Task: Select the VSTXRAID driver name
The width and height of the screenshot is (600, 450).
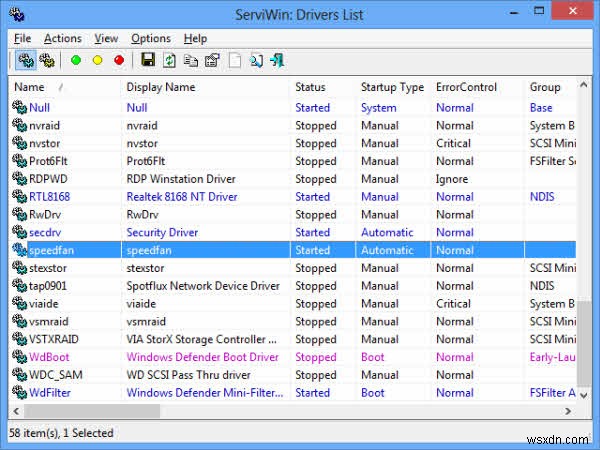Action: point(54,339)
